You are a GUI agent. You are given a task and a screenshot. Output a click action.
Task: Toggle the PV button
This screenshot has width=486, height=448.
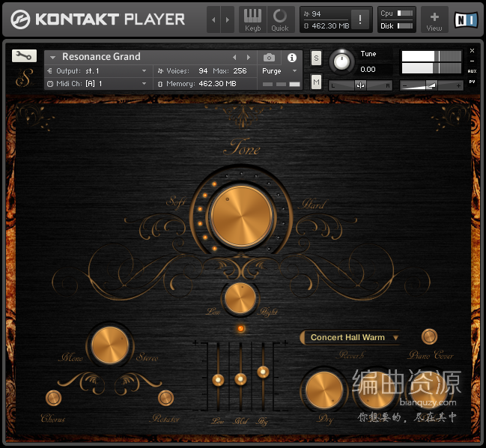coord(472,82)
